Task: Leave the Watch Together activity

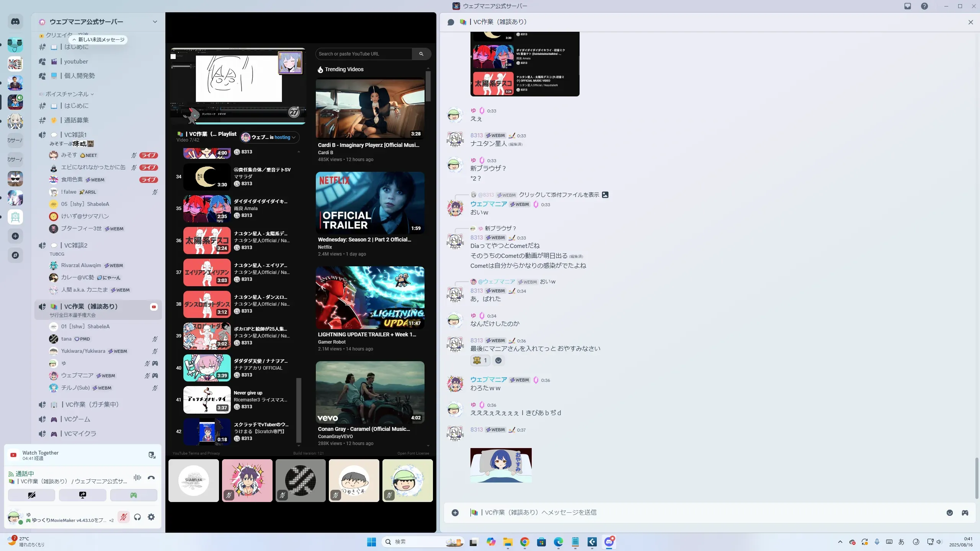Action: click(152, 455)
